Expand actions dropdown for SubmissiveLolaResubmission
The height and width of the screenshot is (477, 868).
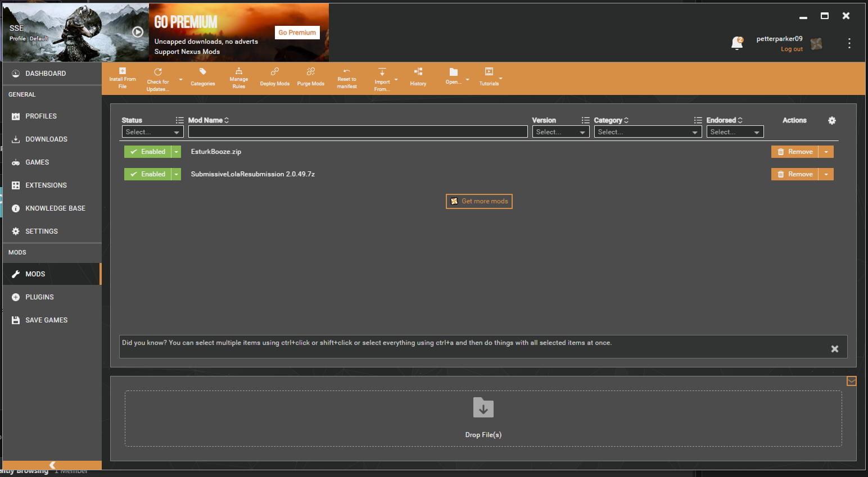click(826, 174)
